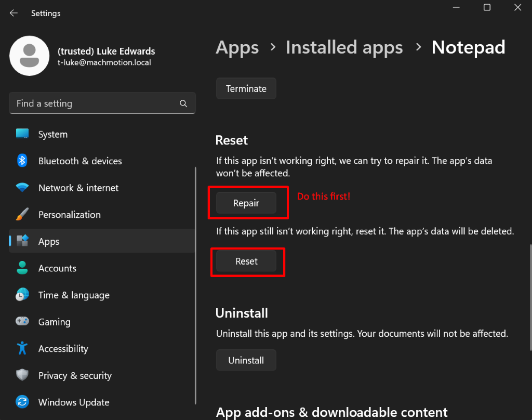
Task: Select the Accessibility icon
Action: [22, 349]
